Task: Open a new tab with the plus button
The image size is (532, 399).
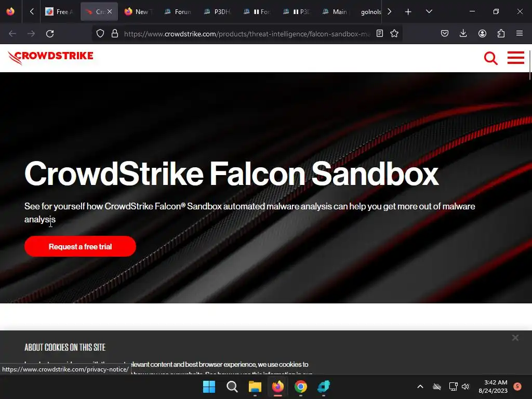Action: pos(408,12)
